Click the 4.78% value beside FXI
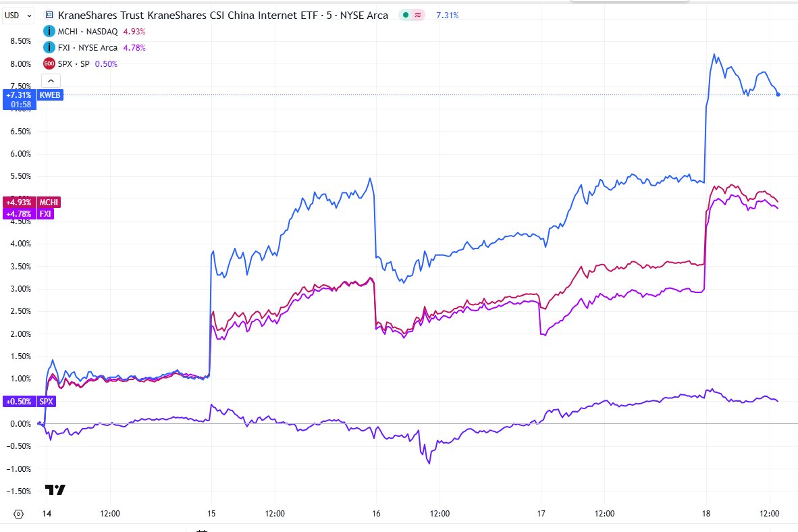 (134, 48)
